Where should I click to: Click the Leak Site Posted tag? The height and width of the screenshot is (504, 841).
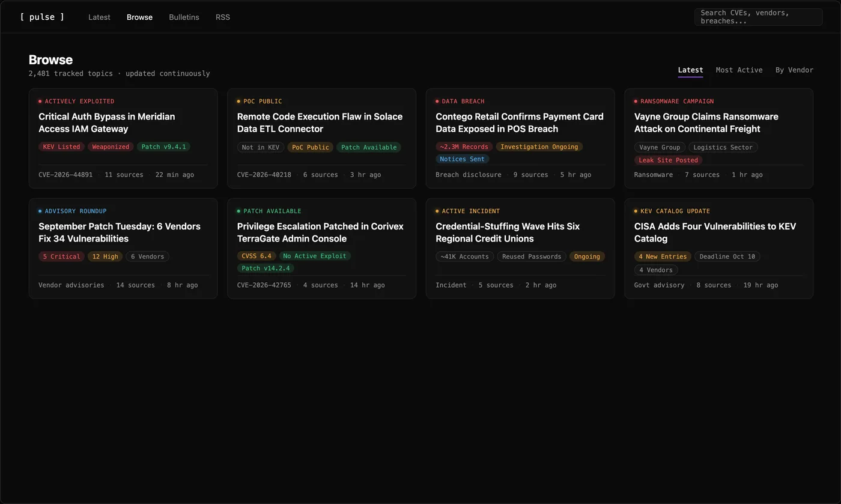(x=669, y=160)
